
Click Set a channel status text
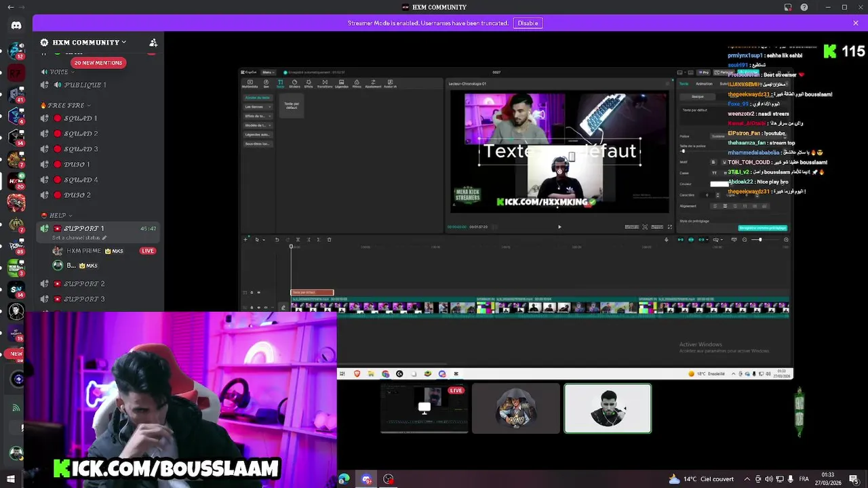coord(79,238)
